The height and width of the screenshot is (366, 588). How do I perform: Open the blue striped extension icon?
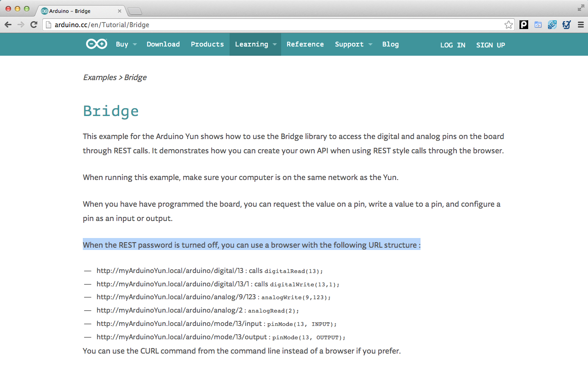click(x=552, y=25)
